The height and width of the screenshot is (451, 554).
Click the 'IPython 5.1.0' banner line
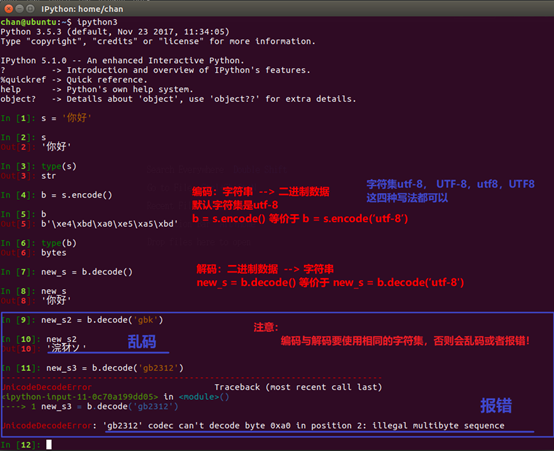[x=122, y=60]
